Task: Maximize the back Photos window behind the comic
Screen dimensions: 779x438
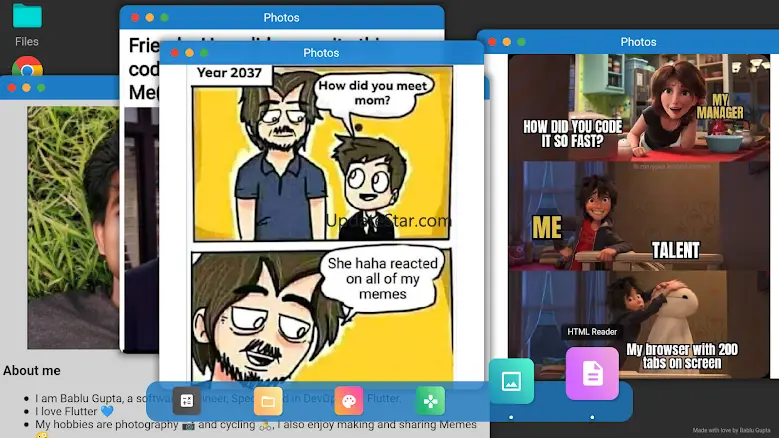Action: click(x=164, y=17)
